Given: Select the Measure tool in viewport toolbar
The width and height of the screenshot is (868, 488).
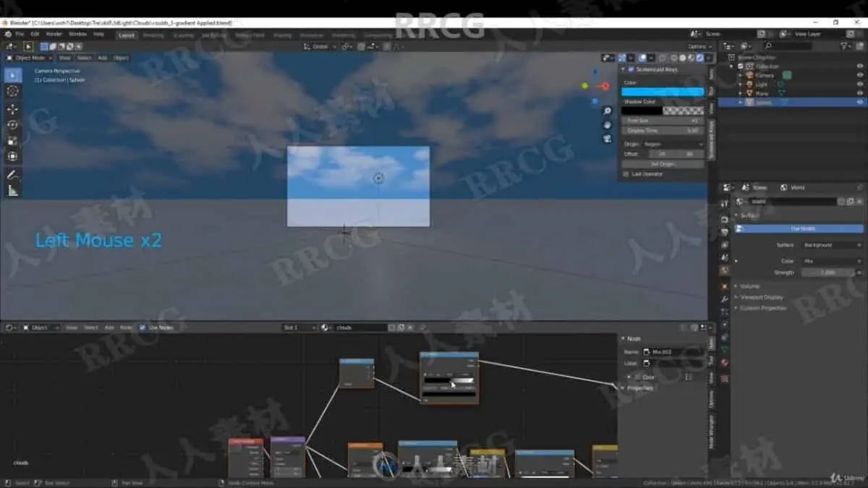Looking at the screenshot, I should 13,191.
